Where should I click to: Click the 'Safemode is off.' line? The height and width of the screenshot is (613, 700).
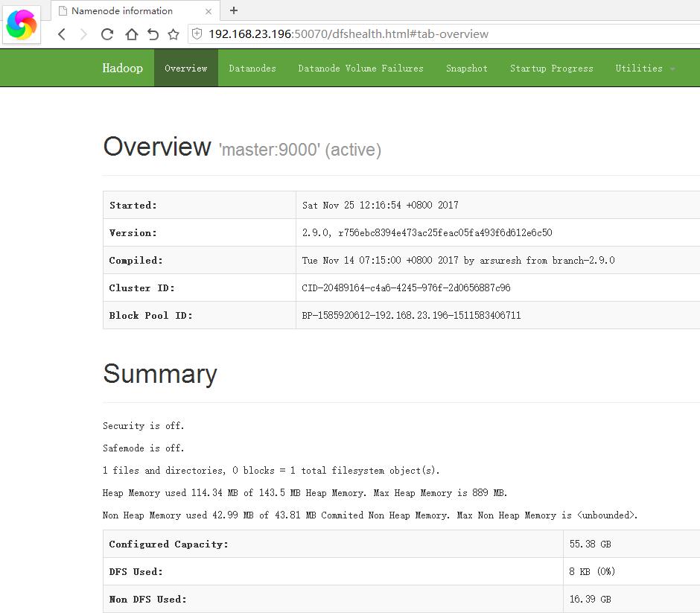[x=143, y=448]
